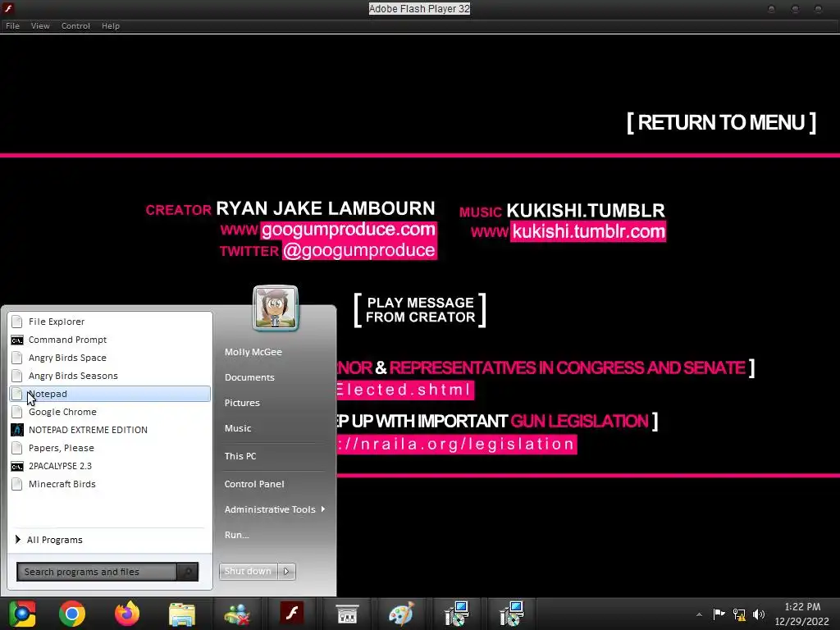Open Documents from Start menu

(249, 377)
